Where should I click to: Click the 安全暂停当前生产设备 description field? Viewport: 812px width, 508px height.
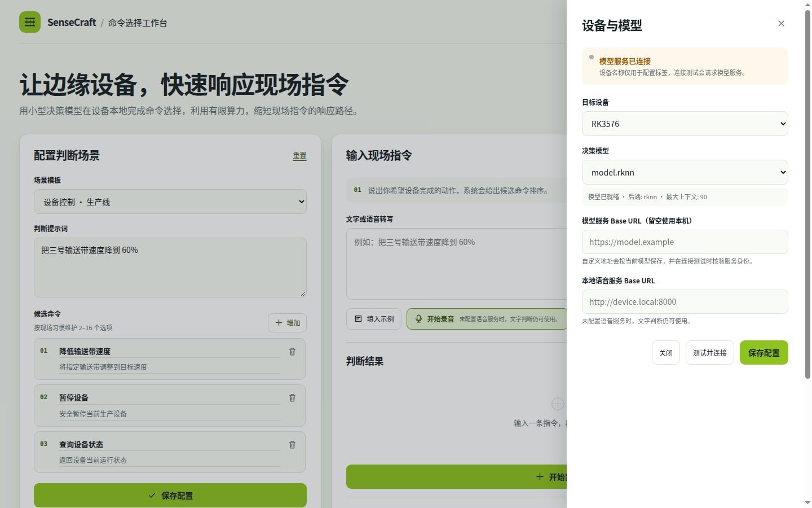coord(170,414)
